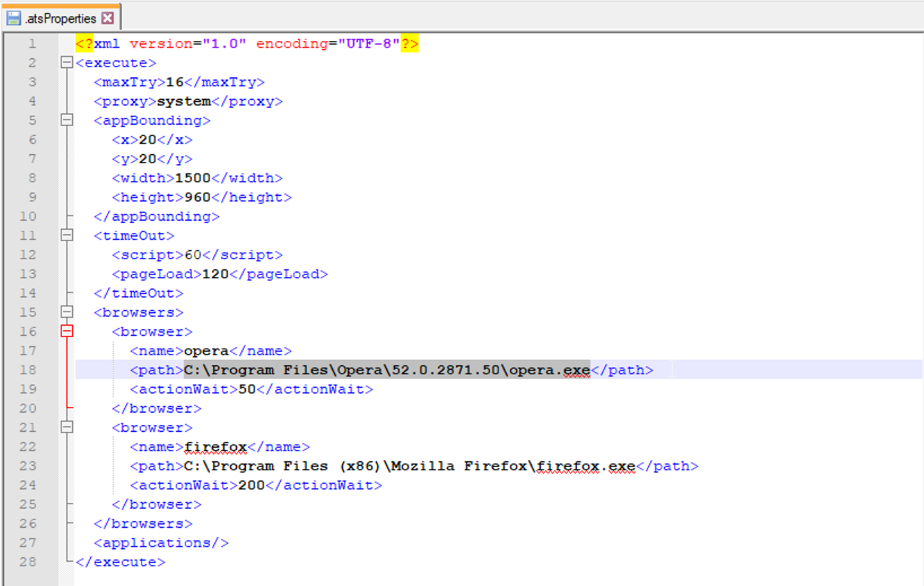924x586 pixels.
Task: Click the selected opera.exe path text
Action: [x=386, y=370]
